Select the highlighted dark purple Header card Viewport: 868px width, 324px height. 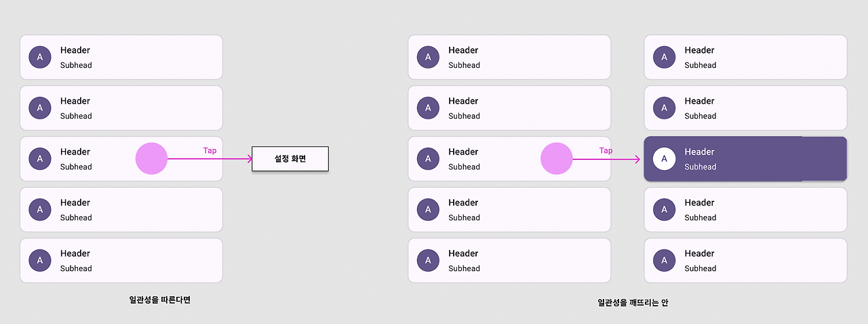click(745, 159)
